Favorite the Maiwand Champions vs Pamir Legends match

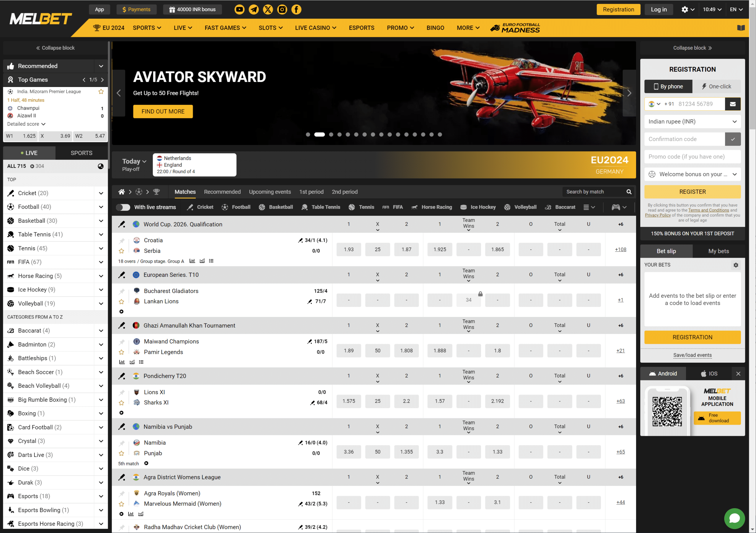click(x=121, y=352)
